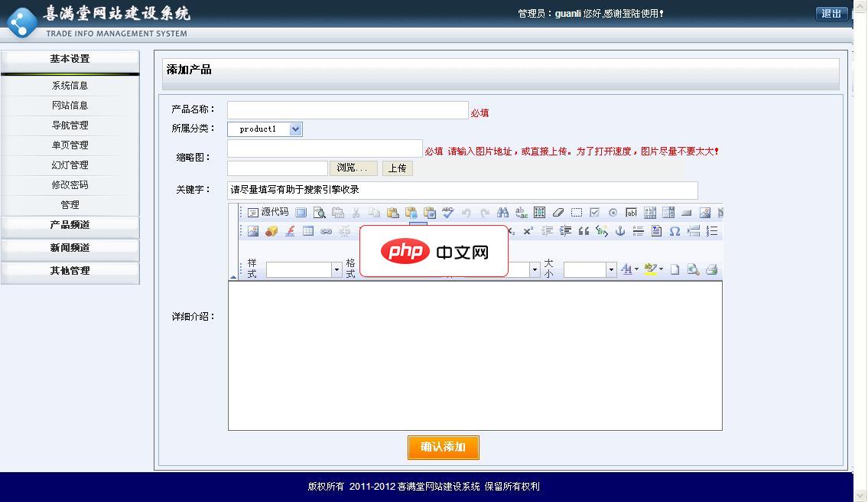Insert a text field (abl icon)
This screenshot has width=868, height=502.
tap(631, 212)
